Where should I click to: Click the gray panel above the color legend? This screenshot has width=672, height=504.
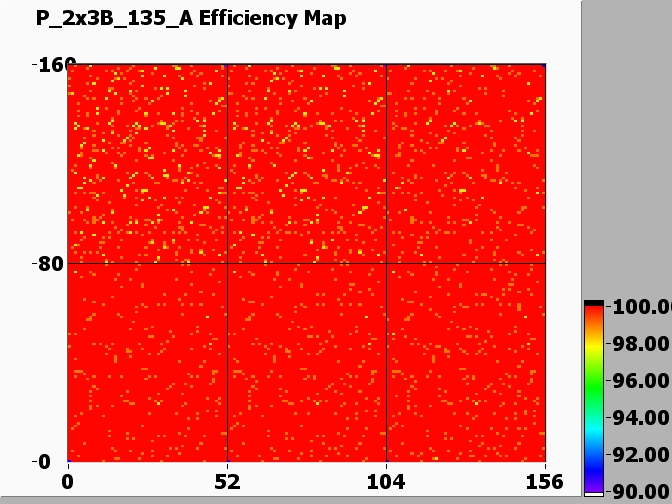pyautogui.click(x=626, y=150)
